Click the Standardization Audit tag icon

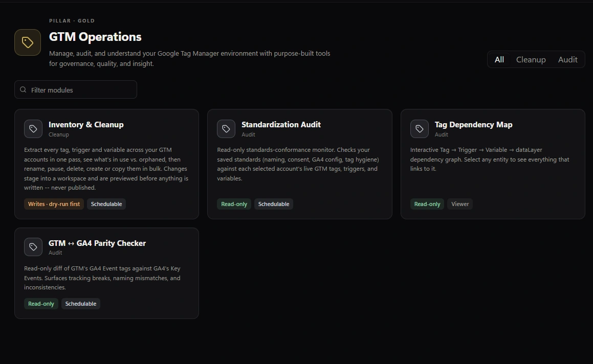tap(226, 129)
